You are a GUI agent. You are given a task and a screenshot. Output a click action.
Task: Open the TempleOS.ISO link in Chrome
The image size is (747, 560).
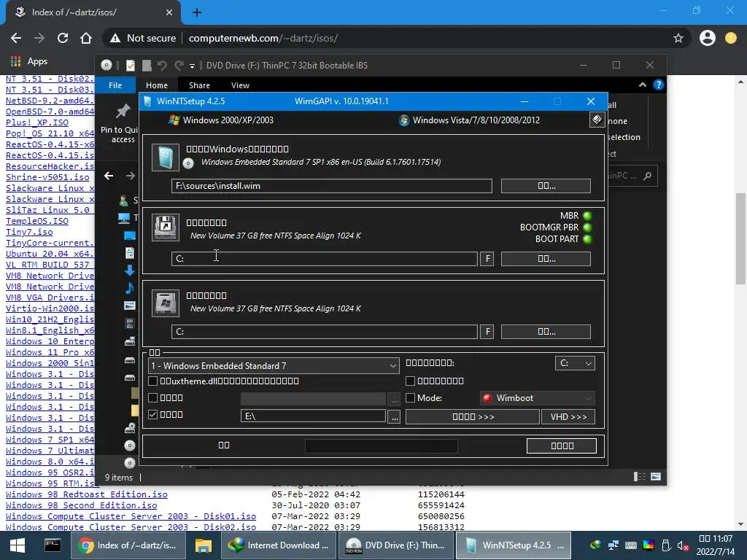(x=36, y=221)
